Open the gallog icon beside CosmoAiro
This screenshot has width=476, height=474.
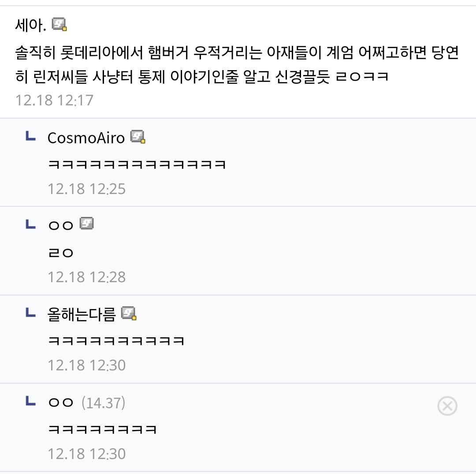pyautogui.click(x=138, y=137)
